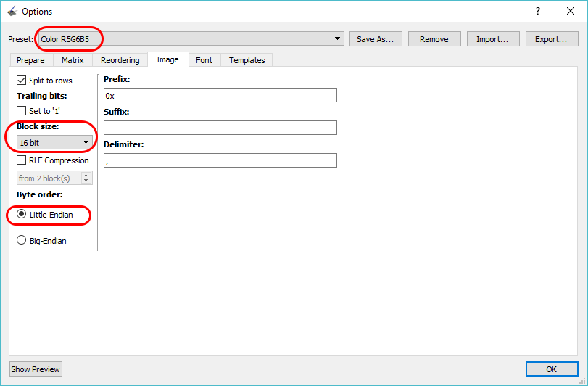
Task: Click the Save As... button
Action: [x=375, y=39]
